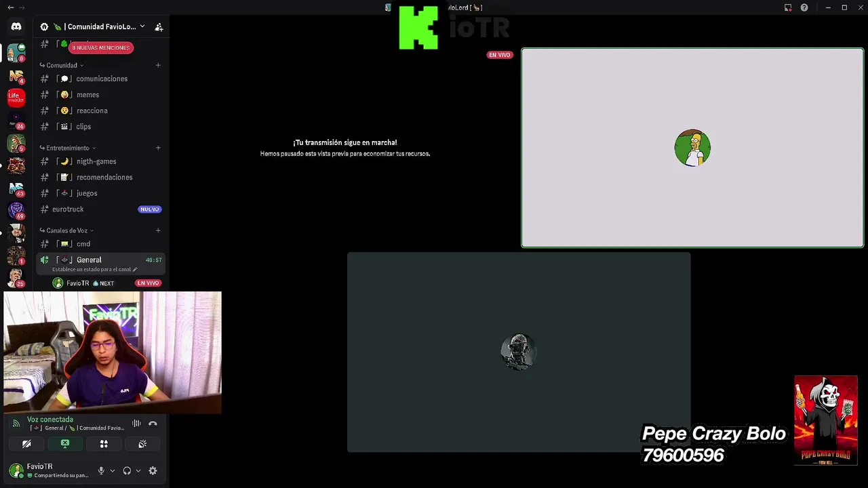Screen dimensions: 868x488
Task: Click the 'Tu transmisión sigue en marcha' message
Action: [345, 142]
